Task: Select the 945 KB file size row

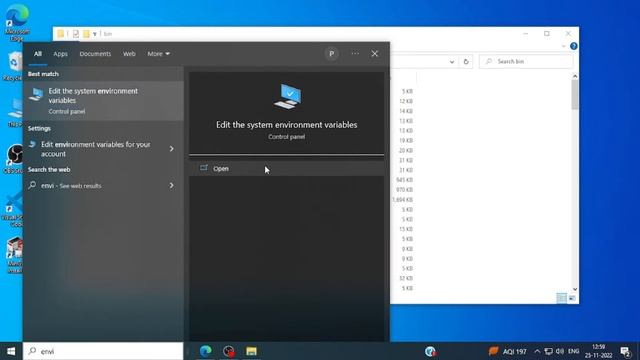Action: tap(404, 180)
